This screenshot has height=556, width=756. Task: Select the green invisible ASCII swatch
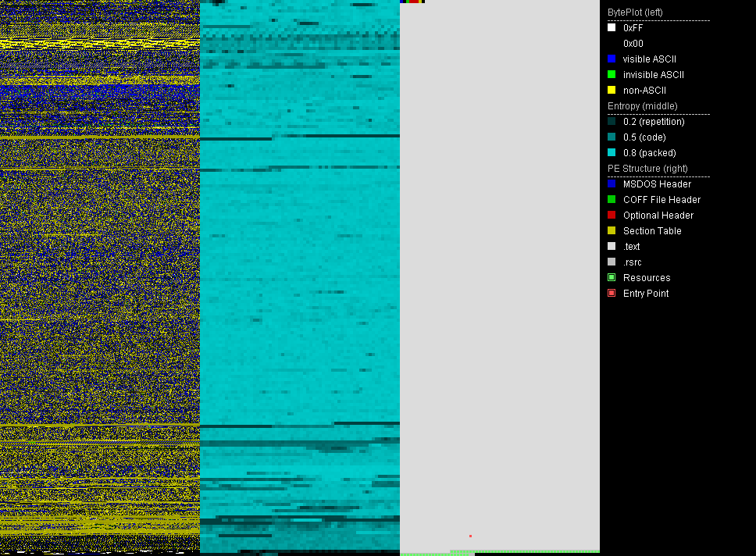pos(612,75)
